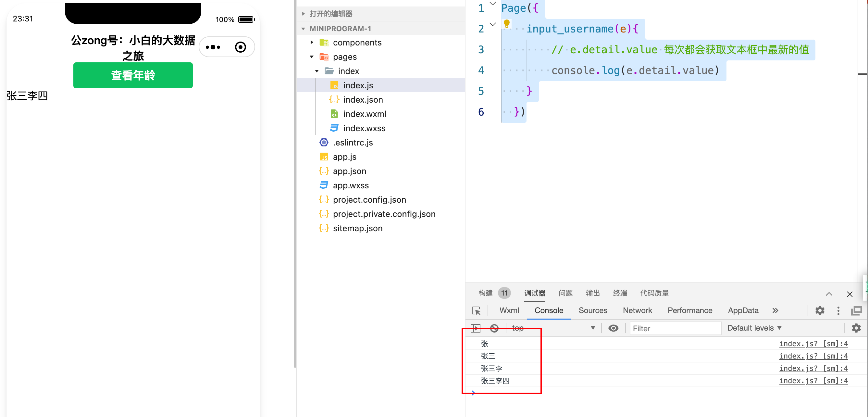The image size is (868, 417).
Task: Maximize debug panel with up chevron
Action: pyautogui.click(x=829, y=294)
